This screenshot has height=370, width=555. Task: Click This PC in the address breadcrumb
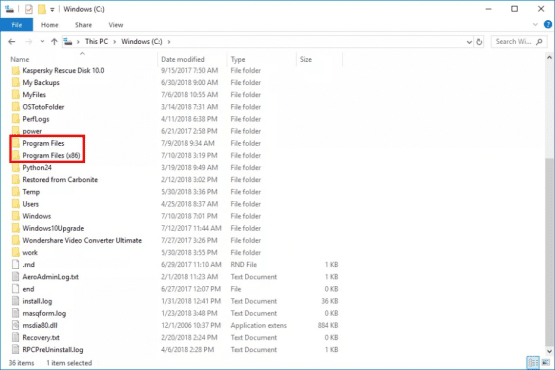pos(97,41)
